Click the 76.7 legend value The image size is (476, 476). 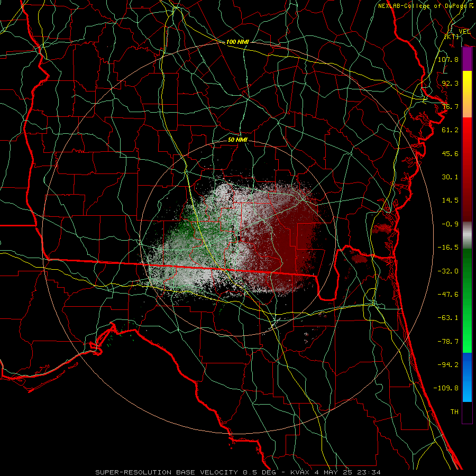[450, 106]
